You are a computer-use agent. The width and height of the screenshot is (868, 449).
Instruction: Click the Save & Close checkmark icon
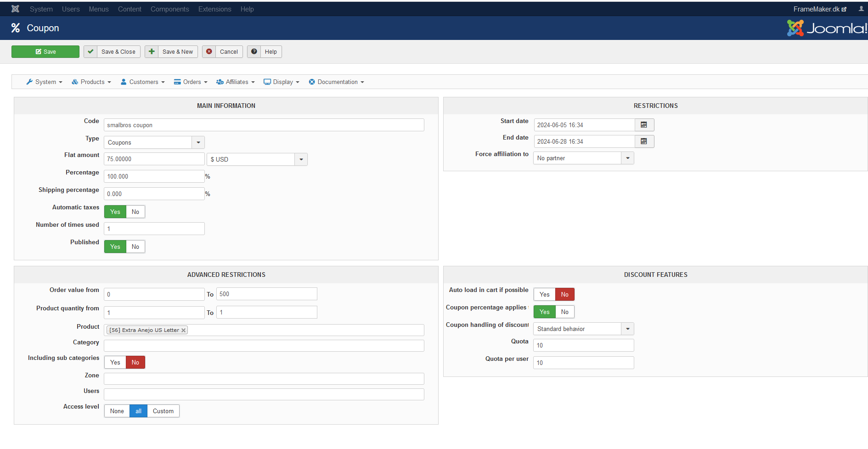[x=90, y=51]
